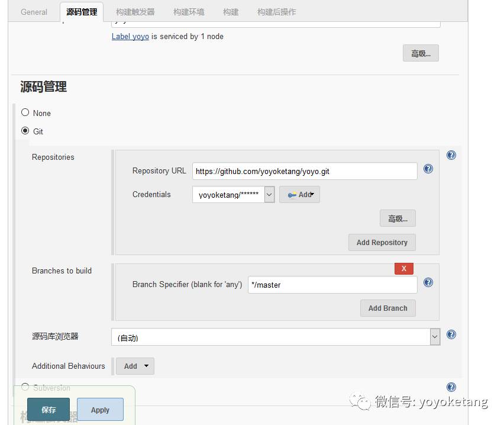Switch to the 构建触发器 tab
This screenshot has height=425, width=504.
tap(135, 12)
